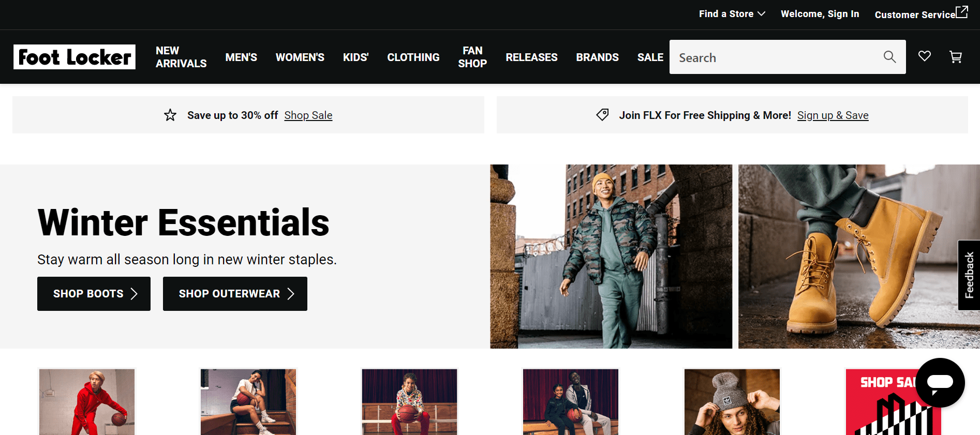Open the Customer Service link
980x435 pixels.
[921, 13]
